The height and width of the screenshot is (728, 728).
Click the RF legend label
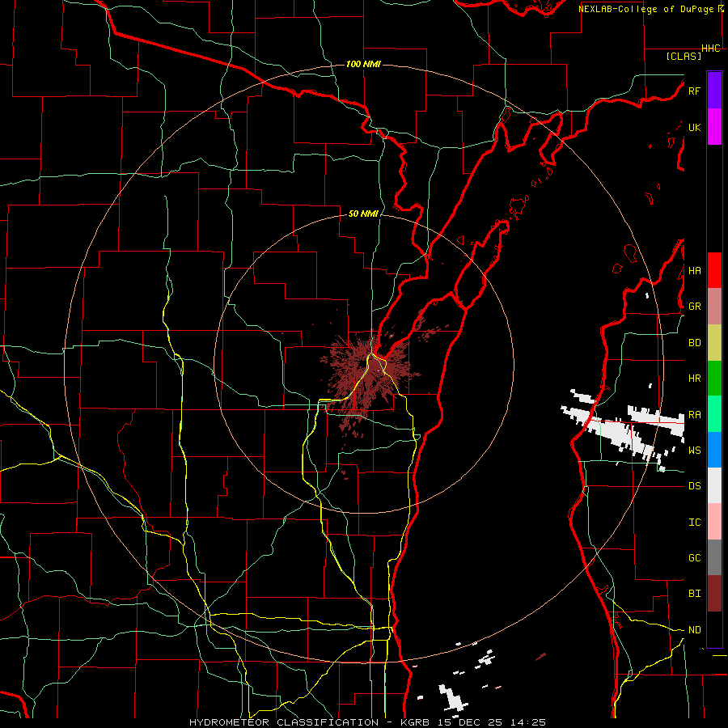[x=694, y=91]
